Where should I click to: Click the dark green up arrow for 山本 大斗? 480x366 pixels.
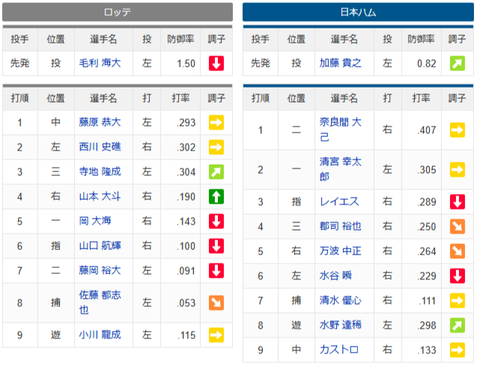(x=216, y=197)
